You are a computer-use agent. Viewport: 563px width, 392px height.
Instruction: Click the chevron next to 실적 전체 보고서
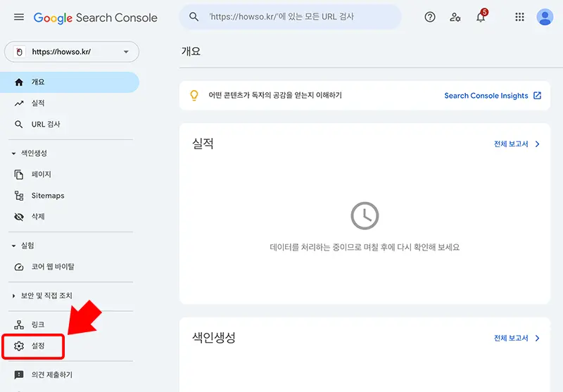point(537,144)
